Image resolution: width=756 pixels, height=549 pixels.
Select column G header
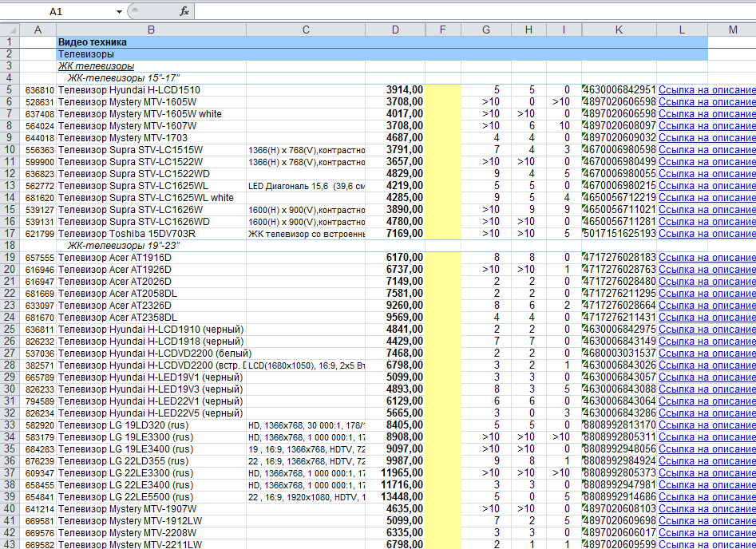[x=486, y=30]
